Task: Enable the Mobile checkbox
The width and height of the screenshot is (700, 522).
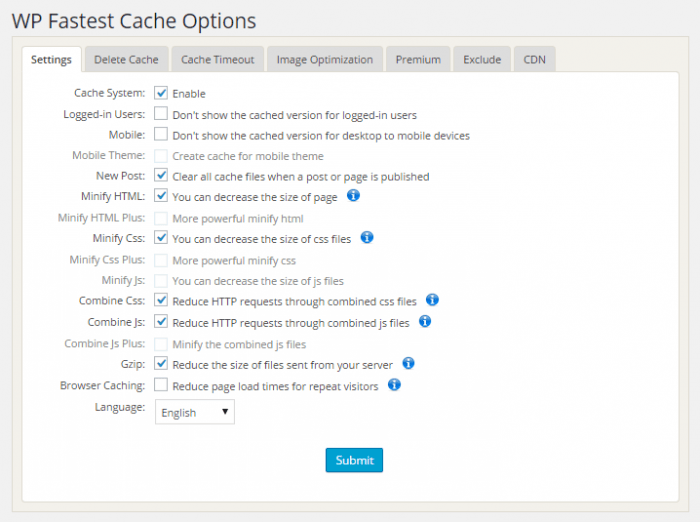Action: [161, 134]
